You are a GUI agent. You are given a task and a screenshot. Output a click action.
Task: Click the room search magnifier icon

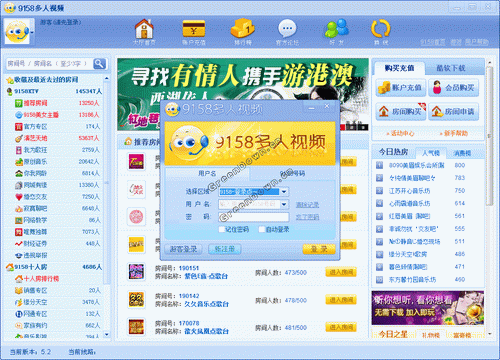point(99,63)
